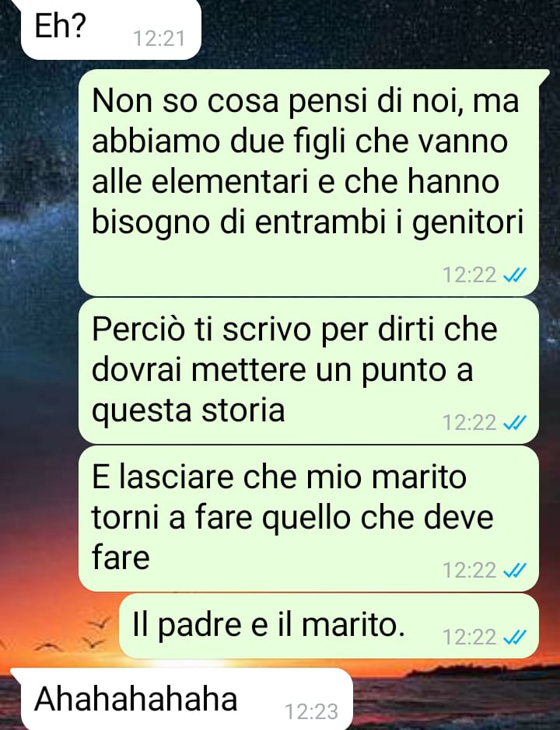Click 12:22 timestamp in 'Il padre' bubble
Screen dimensions: 560x730
click(469, 637)
